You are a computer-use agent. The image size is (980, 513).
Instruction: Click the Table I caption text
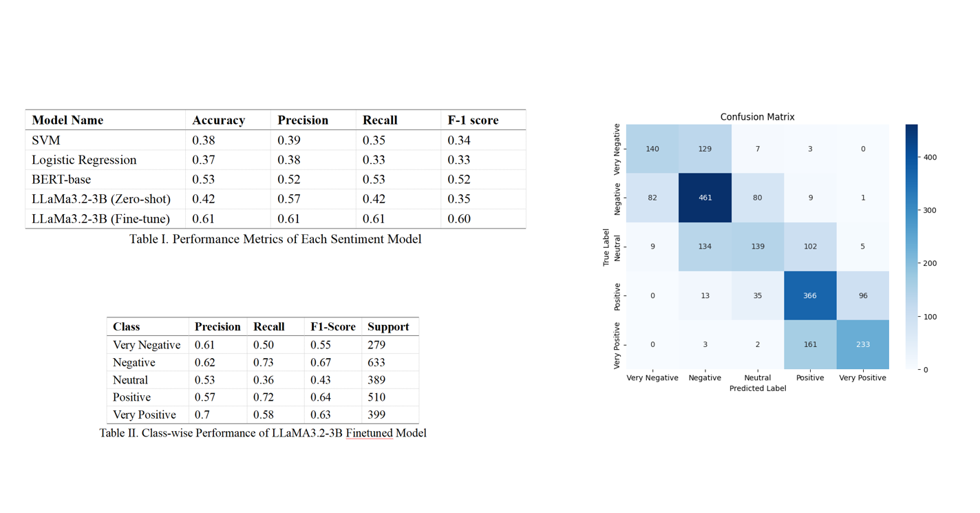[x=275, y=239]
